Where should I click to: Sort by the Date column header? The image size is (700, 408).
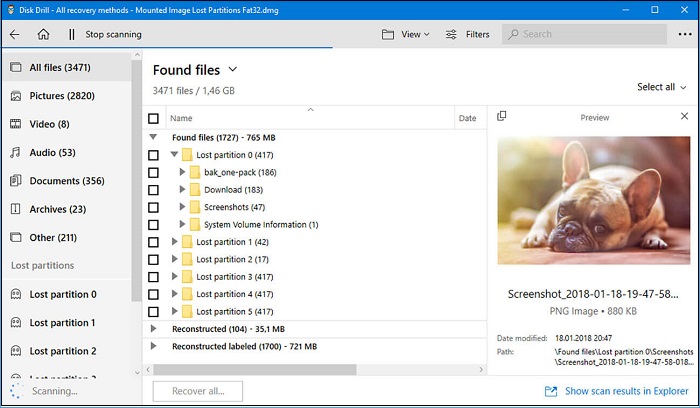click(471, 118)
